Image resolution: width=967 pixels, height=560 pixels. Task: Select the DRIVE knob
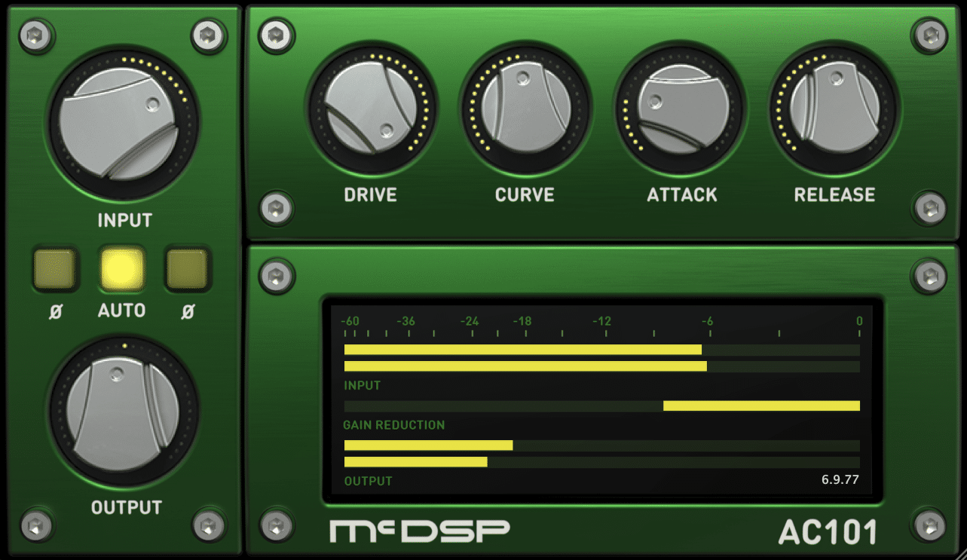(x=372, y=110)
